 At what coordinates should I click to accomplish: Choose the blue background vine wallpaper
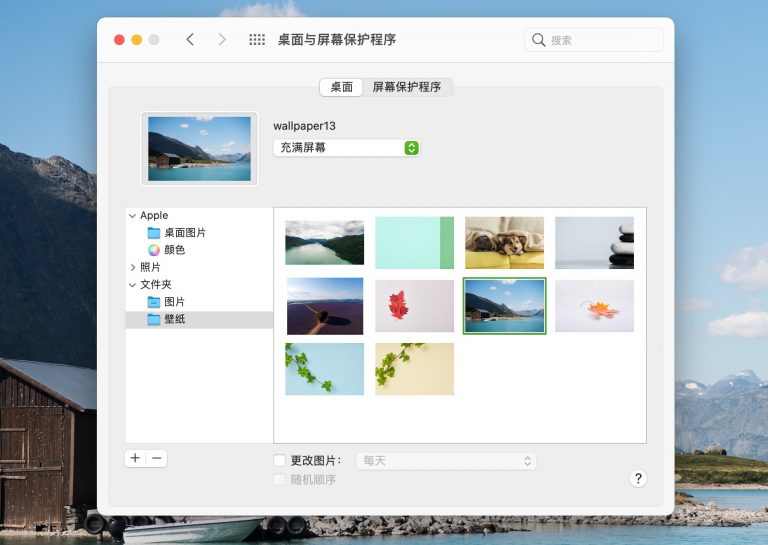pos(325,369)
